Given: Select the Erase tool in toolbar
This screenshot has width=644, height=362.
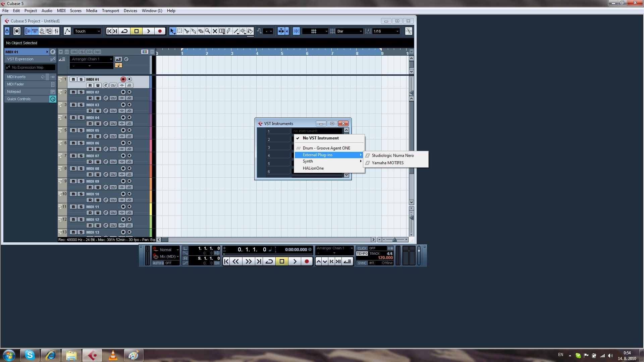Looking at the screenshot, I should [x=201, y=31].
